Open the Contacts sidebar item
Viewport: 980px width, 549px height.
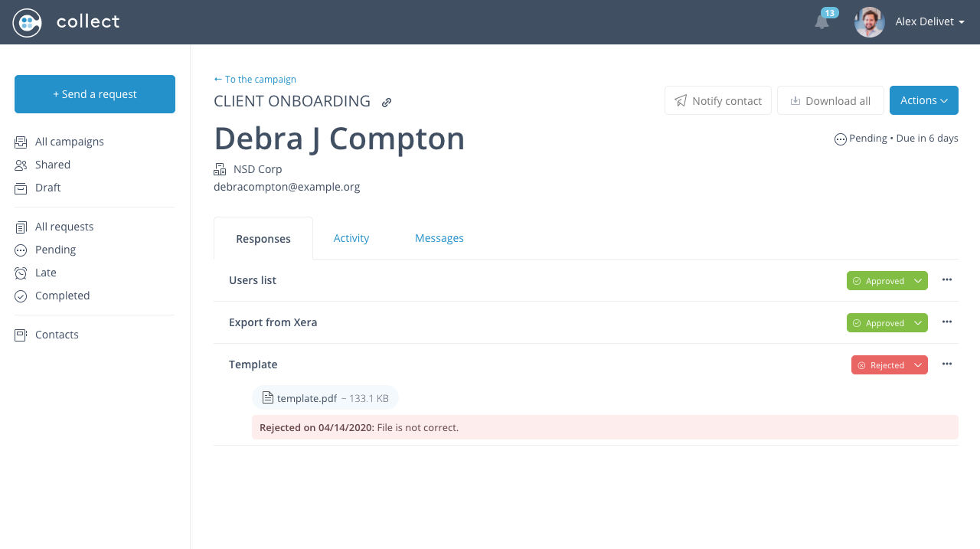(57, 335)
